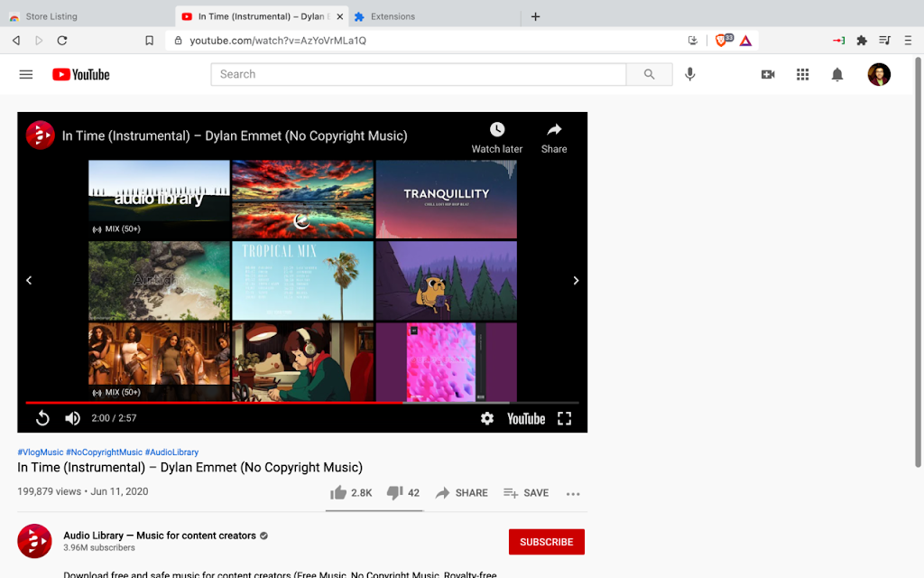Click the video title in the player
The width and height of the screenshot is (924, 578).
235,135
